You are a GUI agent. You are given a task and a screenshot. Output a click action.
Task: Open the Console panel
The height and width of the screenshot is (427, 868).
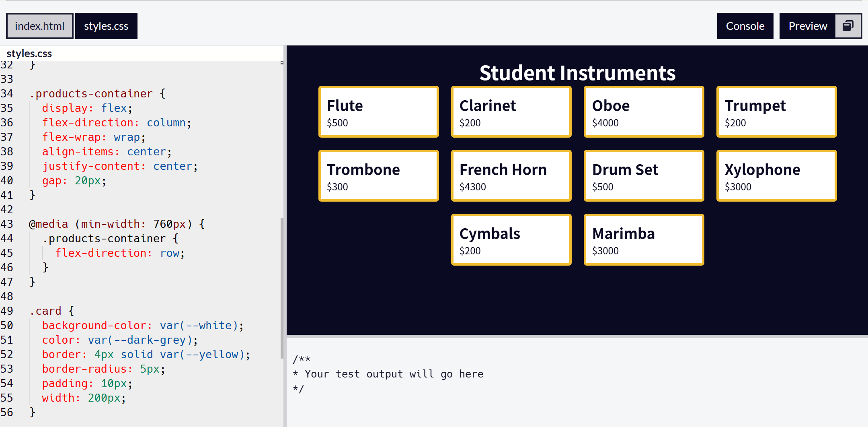coord(745,26)
